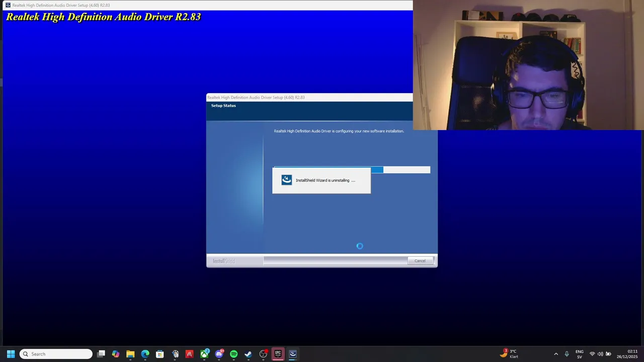Open Microsoft Edge from the taskbar
The width and height of the screenshot is (644, 362).
pos(145,354)
